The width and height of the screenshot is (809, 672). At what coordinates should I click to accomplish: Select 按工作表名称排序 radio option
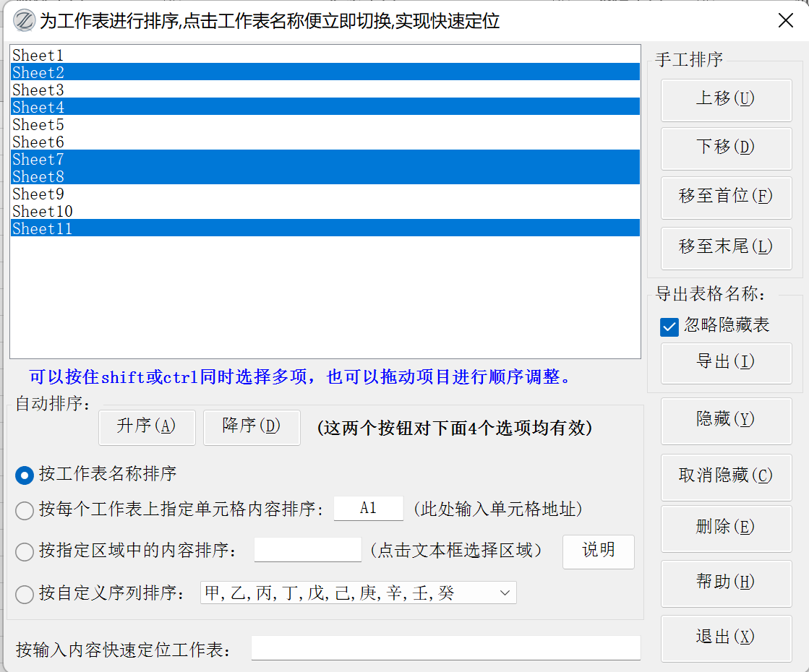click(x=25, y=475)
